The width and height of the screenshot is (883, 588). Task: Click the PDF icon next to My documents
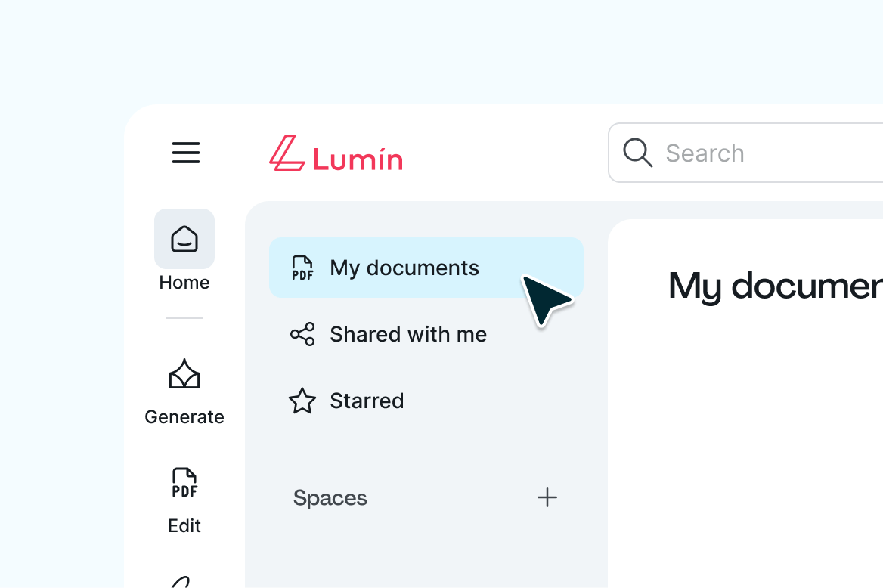point(302,268)
